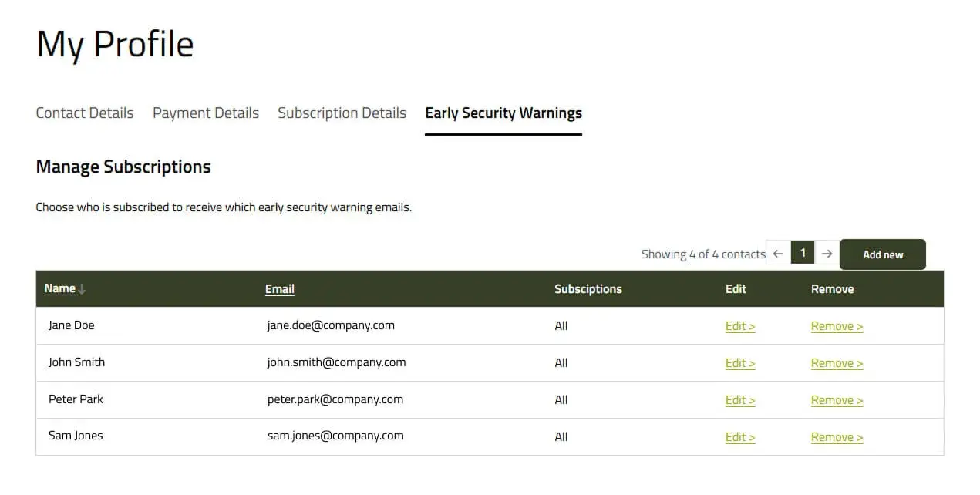Sort table by Email header

pyautogui.click(x=280, y=289)
